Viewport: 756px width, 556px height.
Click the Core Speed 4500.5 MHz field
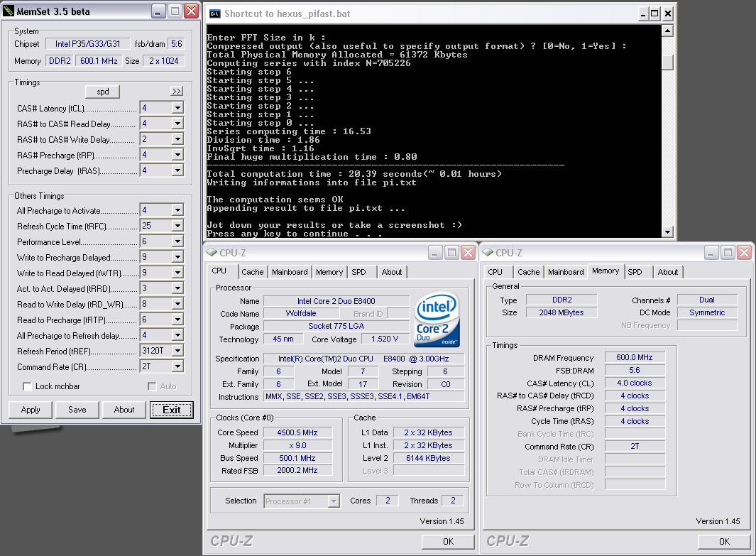point(297,432)
